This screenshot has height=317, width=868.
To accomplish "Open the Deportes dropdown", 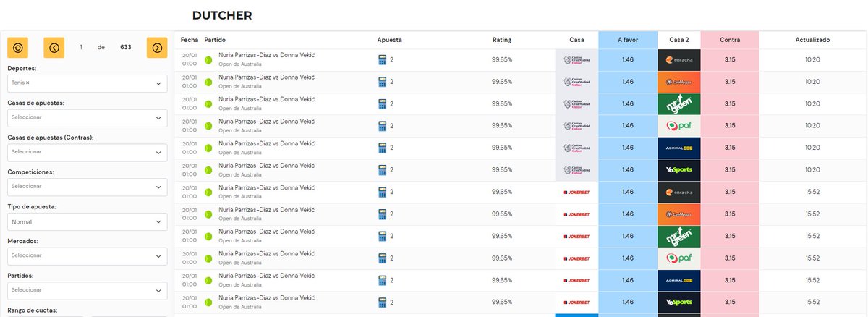I will coord(88,83).
